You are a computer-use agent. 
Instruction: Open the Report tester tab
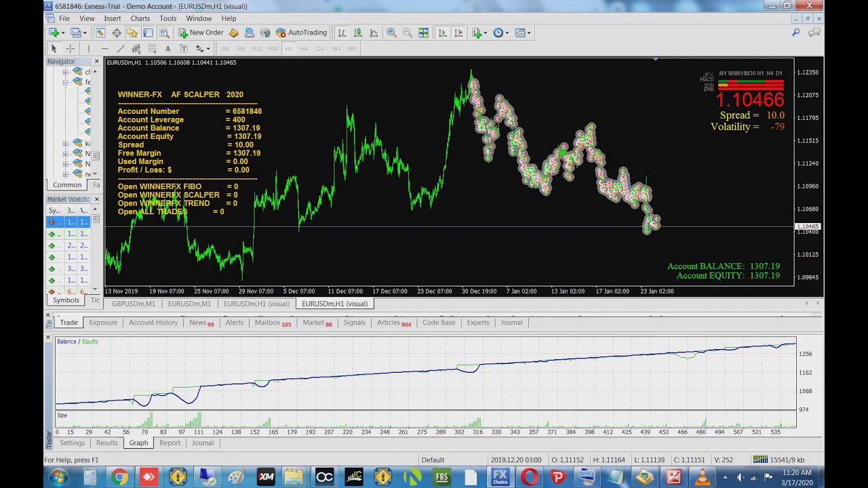pyautogui.click(x=170, y=443)
